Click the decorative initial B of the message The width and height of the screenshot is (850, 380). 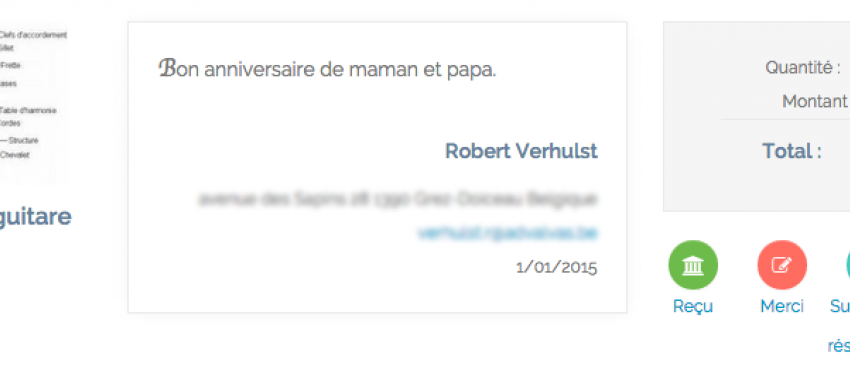click(167, 69)
